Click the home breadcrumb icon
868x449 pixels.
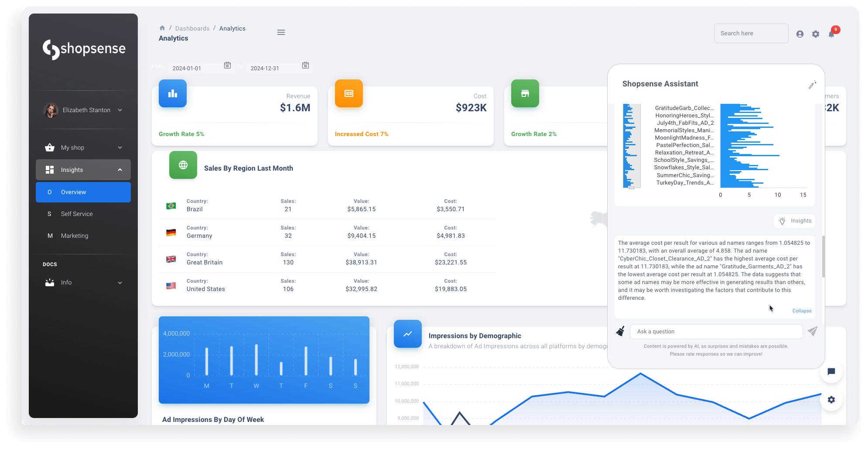[162, 28]
